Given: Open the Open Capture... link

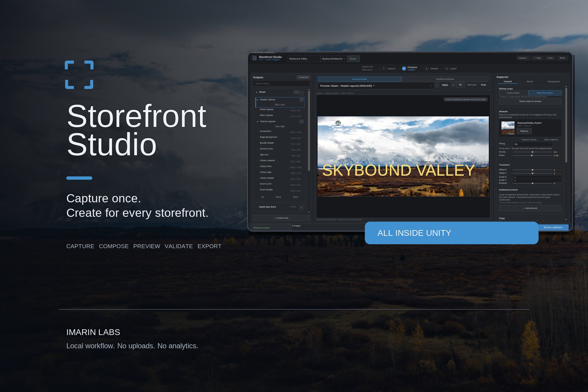Looking at the screenshot, I should coord(552,140).
